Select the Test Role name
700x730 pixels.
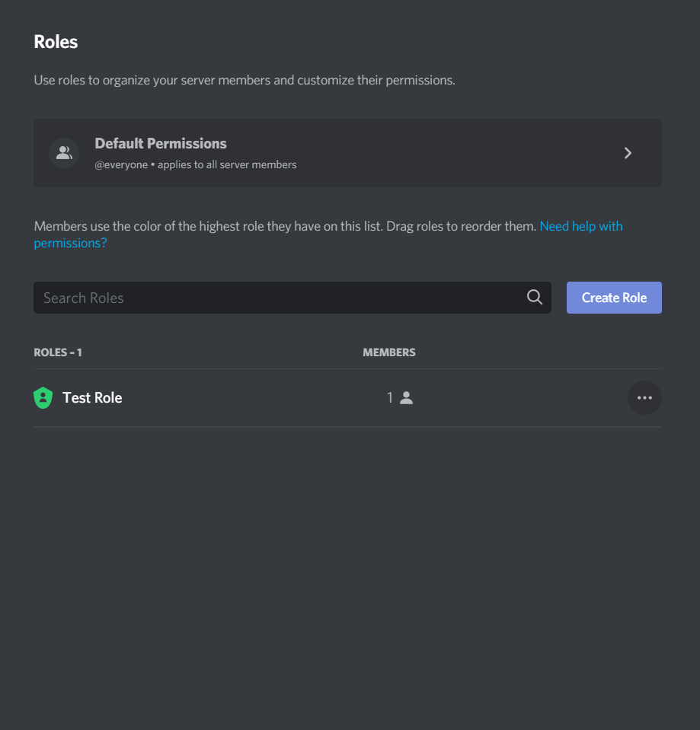[x=92, y=398]
